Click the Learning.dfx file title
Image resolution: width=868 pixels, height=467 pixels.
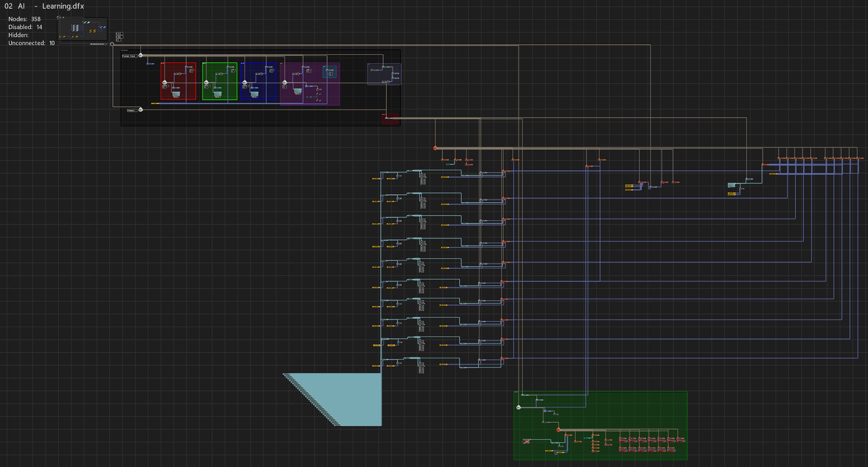tap(63, 6)
